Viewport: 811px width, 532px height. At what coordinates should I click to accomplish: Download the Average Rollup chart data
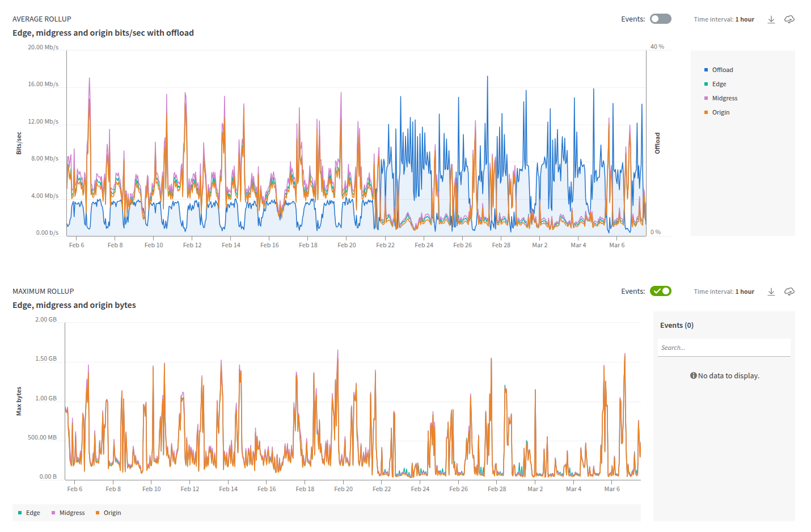pos(771,19)
